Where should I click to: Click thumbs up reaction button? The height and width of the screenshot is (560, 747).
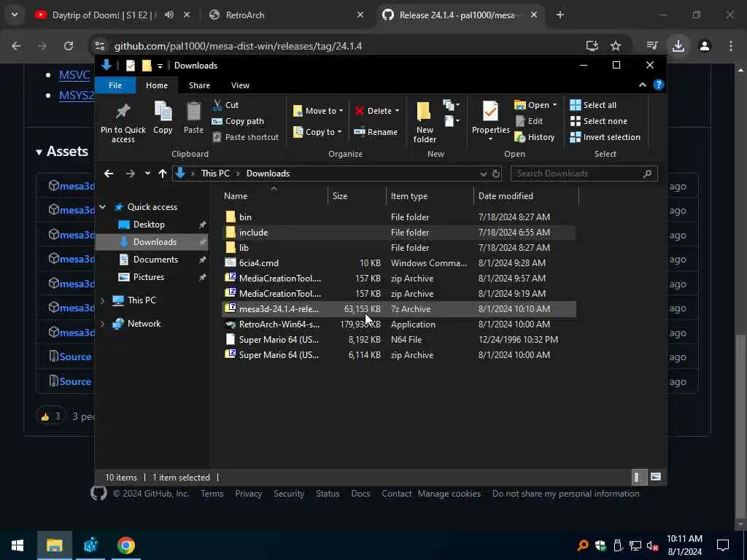point(50,416)
